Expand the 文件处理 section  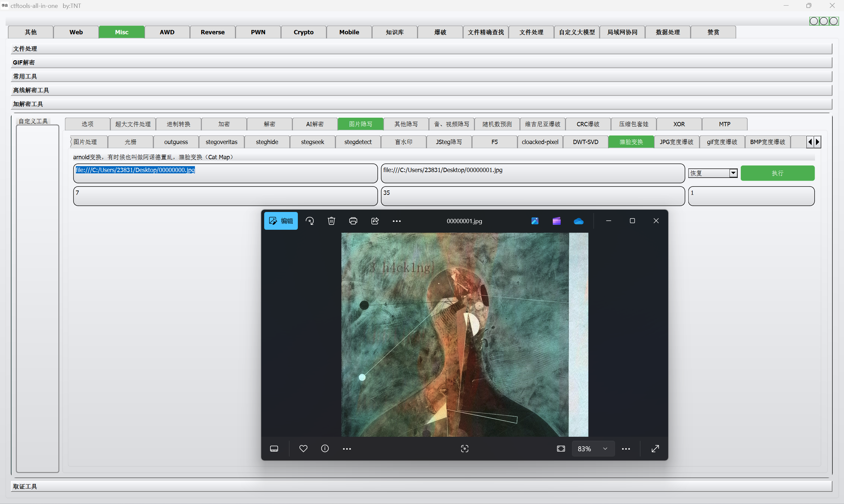pyautogui.click(x=421, y=48)
